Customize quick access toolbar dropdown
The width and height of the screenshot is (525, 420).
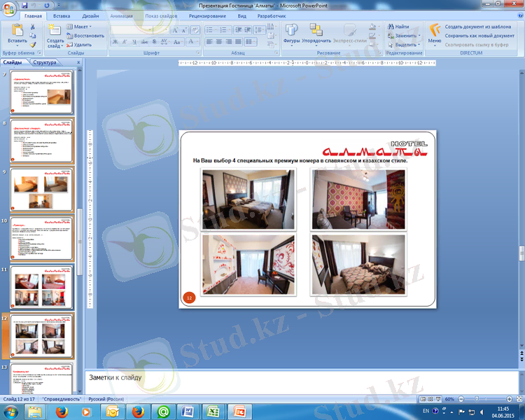pos(59,5)
